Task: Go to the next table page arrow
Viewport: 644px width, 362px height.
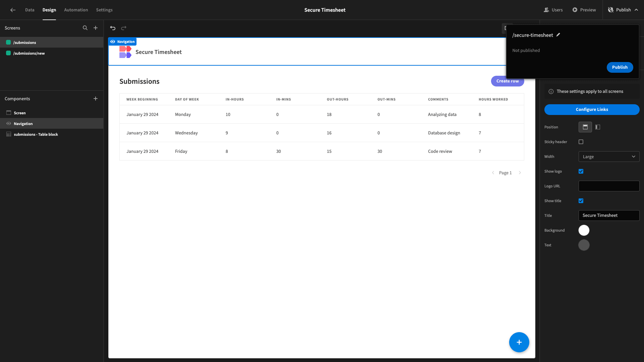Action: click(x=520, y=173)
